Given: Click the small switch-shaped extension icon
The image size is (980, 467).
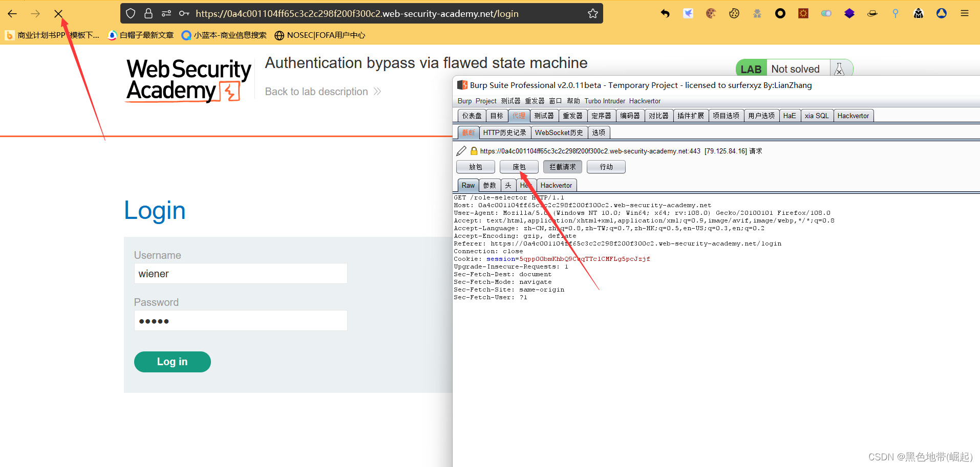Looking at the screenshot, I should coord(826,13).
